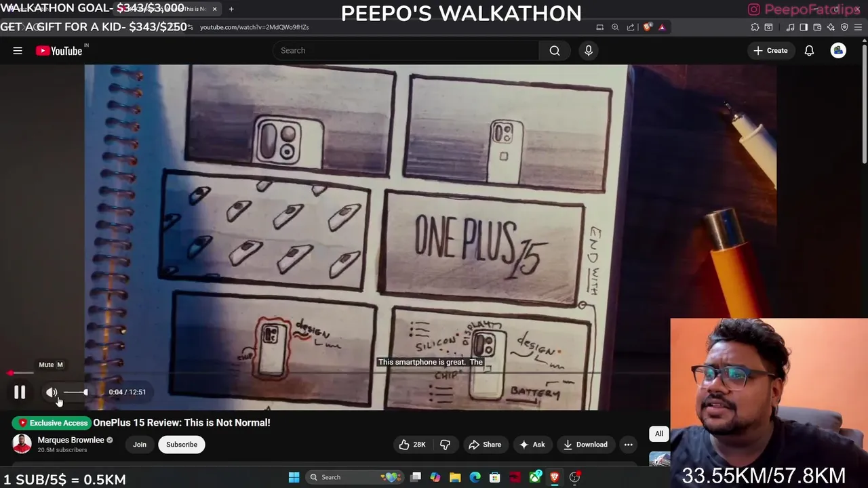Open the Ask AI button
This screenshot has height=488, width=868.
pos(532,445)
